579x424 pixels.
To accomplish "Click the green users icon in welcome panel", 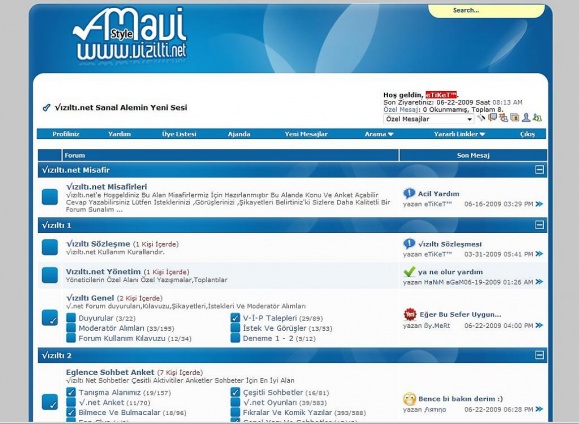I will tap(538, 118).
